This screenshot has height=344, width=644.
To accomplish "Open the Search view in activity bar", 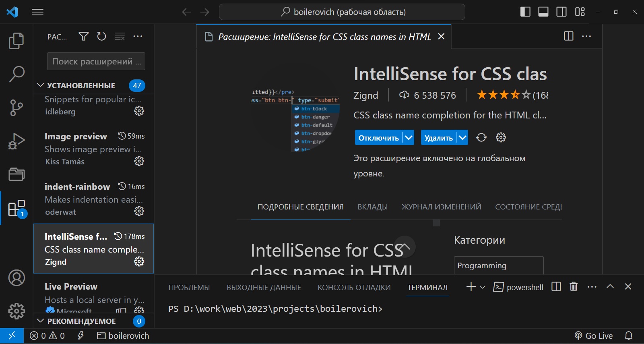I will click(x=17, y=74).
